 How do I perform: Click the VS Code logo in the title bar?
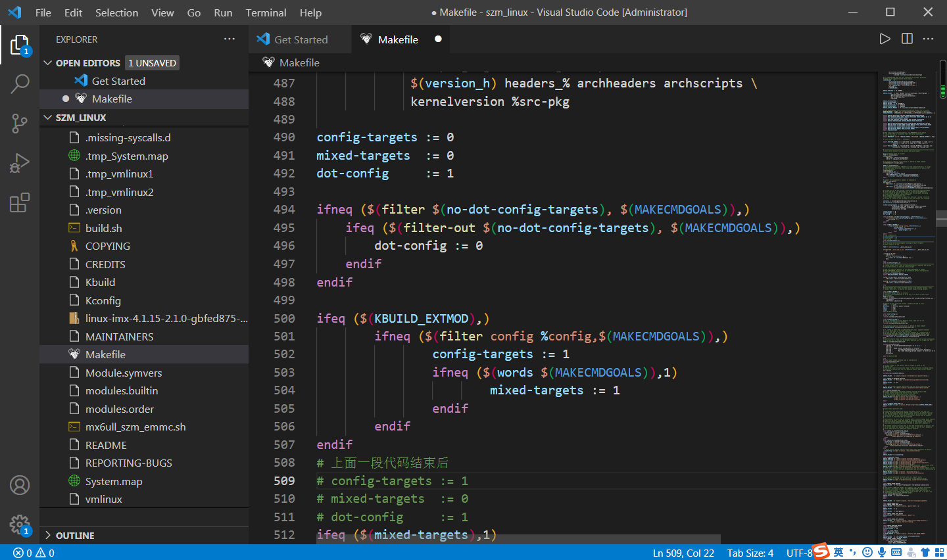click(x=14, y=12)
